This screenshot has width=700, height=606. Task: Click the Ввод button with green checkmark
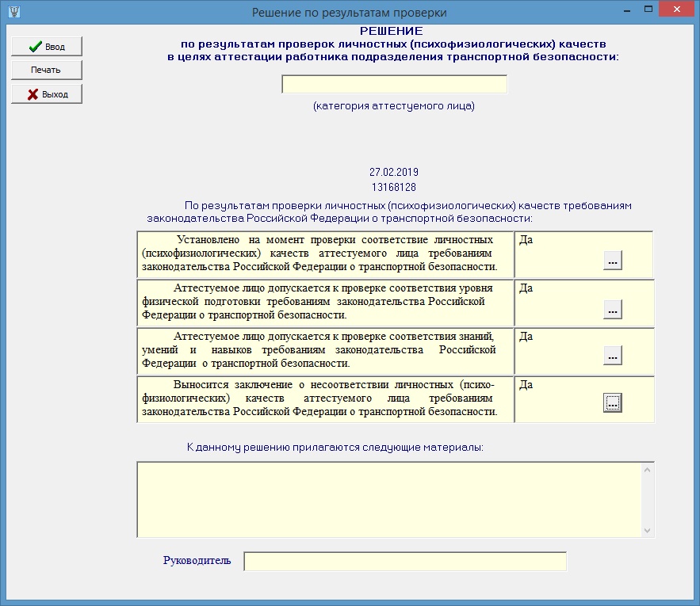click(x=46, y=47)
